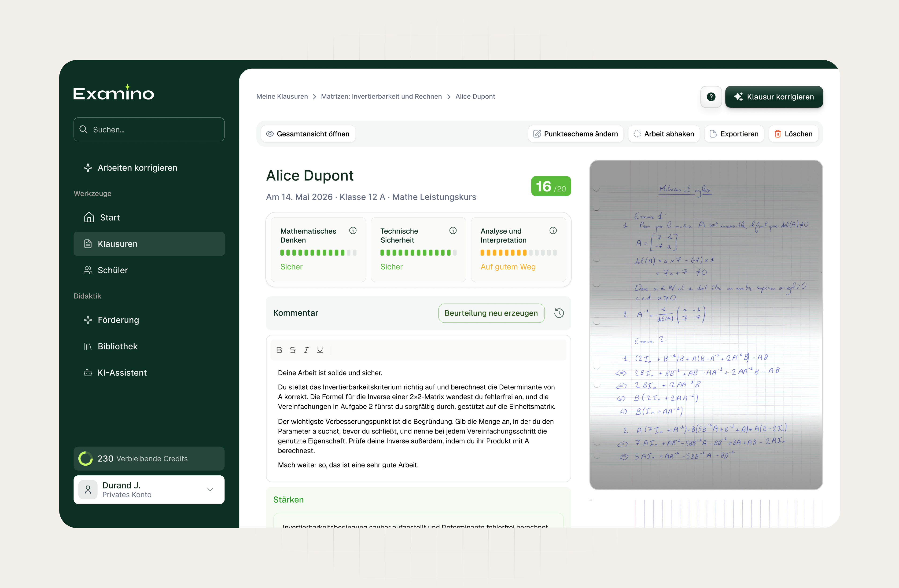Click Klausur korrigieren button
Image resolution: width=899 pixels, height=588 pixels.
pos(774,97)
